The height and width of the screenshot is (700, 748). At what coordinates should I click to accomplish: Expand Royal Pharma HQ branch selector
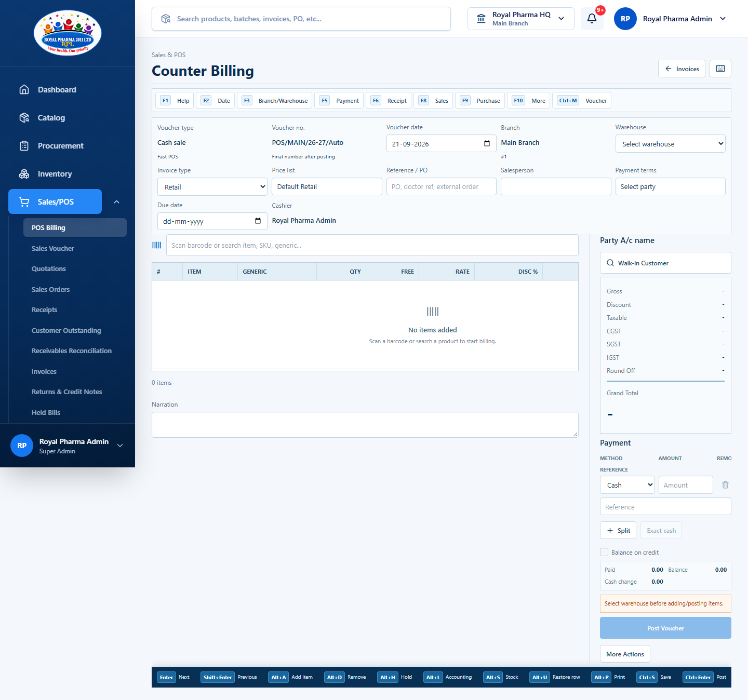[521, 19]
